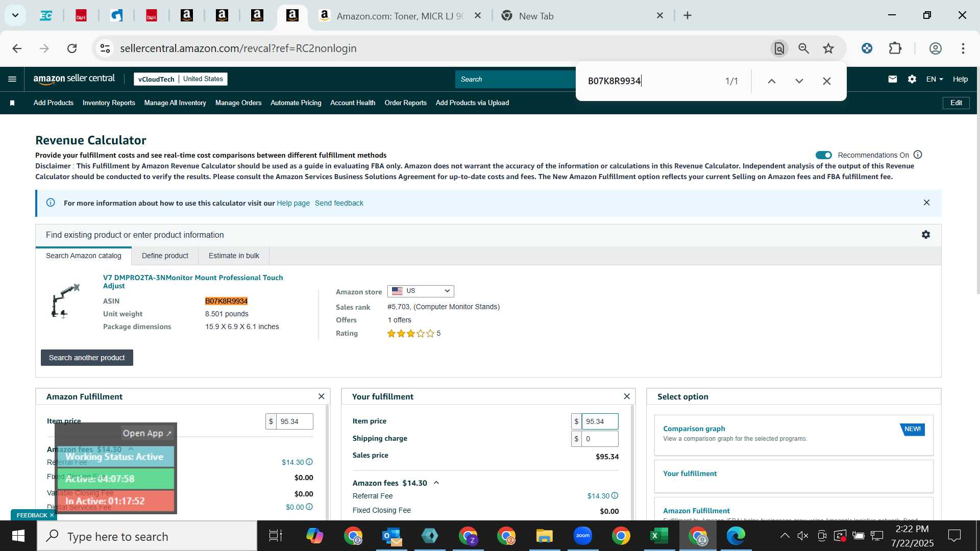Image resolution: width=980 pixels, height=551 pixels.
Task: Open the Account Health menu item
Action: [x=353, y=103]
